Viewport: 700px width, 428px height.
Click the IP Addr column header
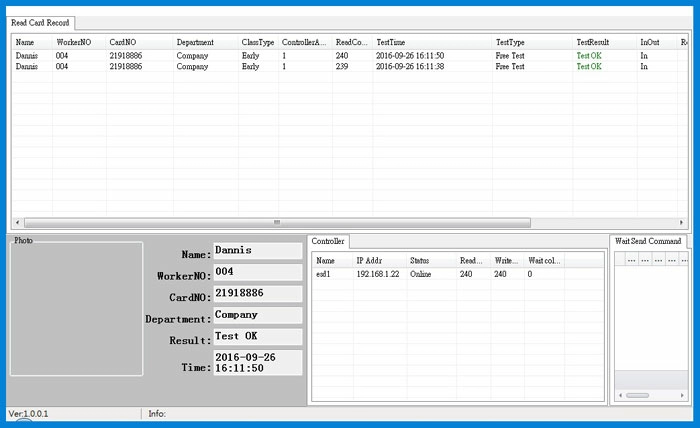(372, 260)
